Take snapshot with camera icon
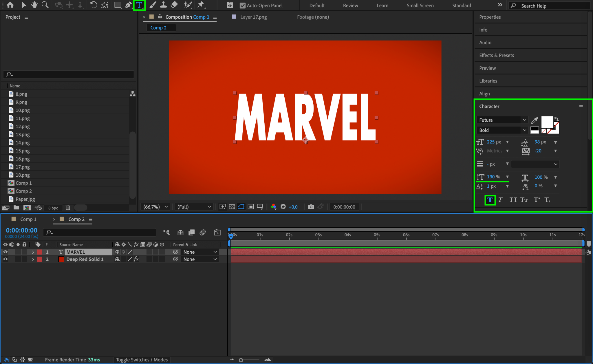Image resolution: width=593 pixels, height=364 pixels. click(x=311, y=207)
